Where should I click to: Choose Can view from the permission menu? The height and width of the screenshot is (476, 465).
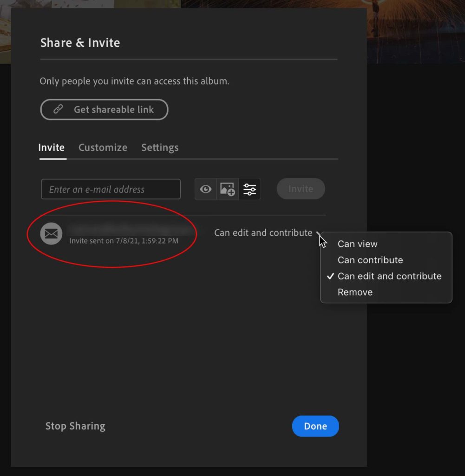point(357,244)
